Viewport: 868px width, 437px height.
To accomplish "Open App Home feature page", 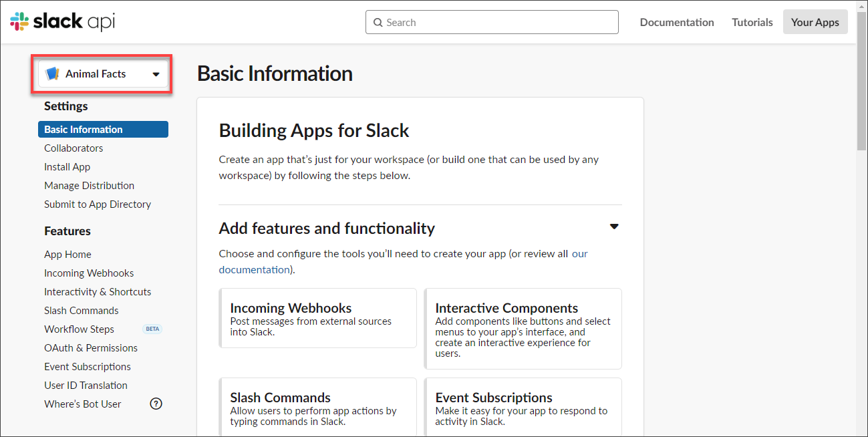I will point(67,255).
